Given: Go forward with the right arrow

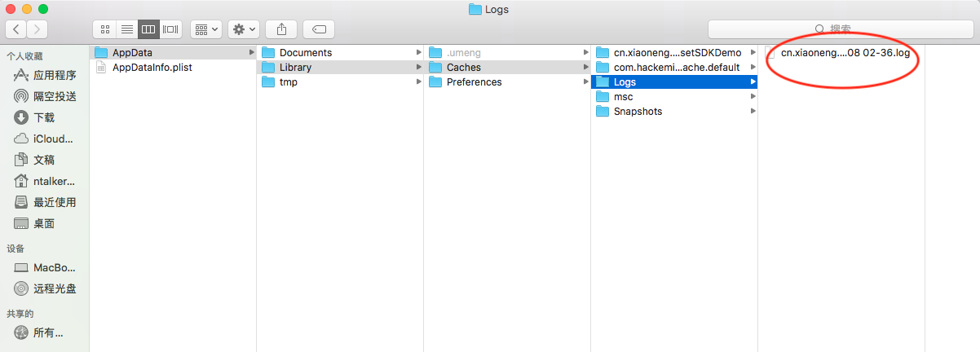Looking at the screenshot, I should pyautogui.click(x=37, y=29).
